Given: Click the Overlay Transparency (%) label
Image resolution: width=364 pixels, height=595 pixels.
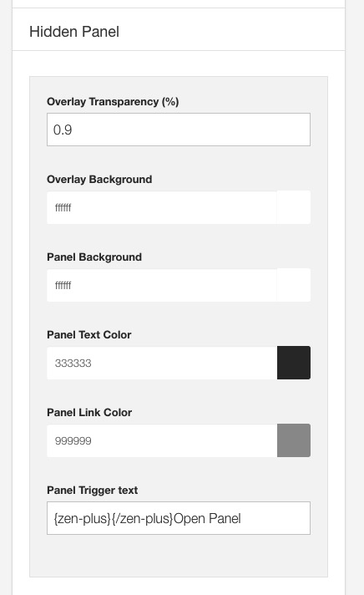Looking at the screenshot, I should pyautogui.click(x=113, y=102).
